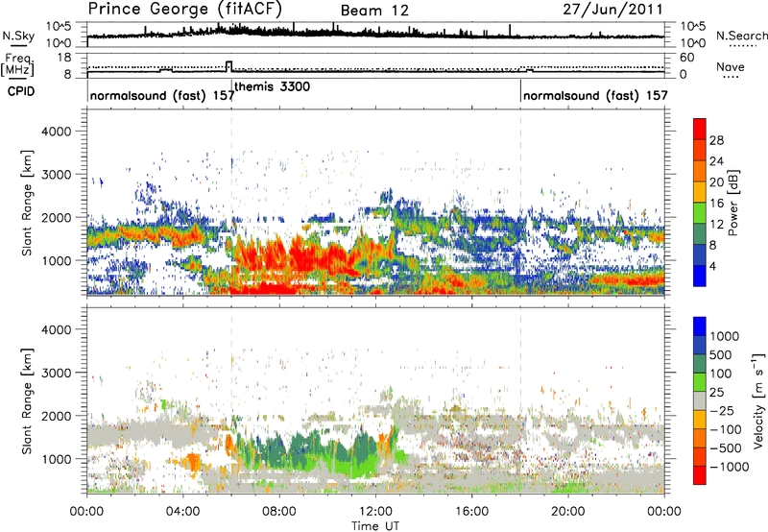The width and height of the screenshot is (768, 532).
Task: Pick the light green 25–100 velocity segment
Action: click(x=700, y=382)
